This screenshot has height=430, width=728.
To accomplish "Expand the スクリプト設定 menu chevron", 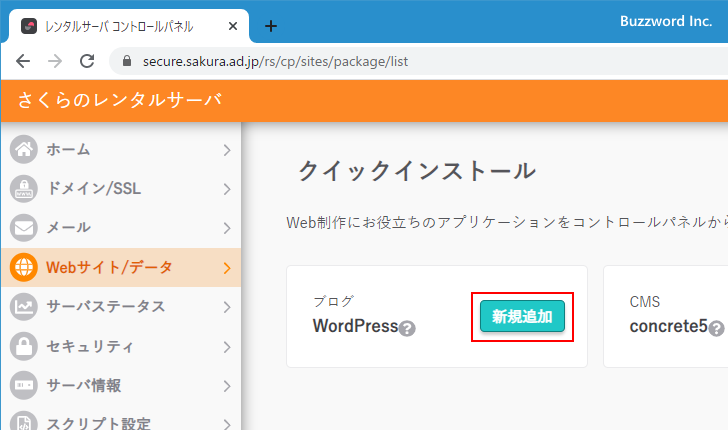I will click(227, 423).
